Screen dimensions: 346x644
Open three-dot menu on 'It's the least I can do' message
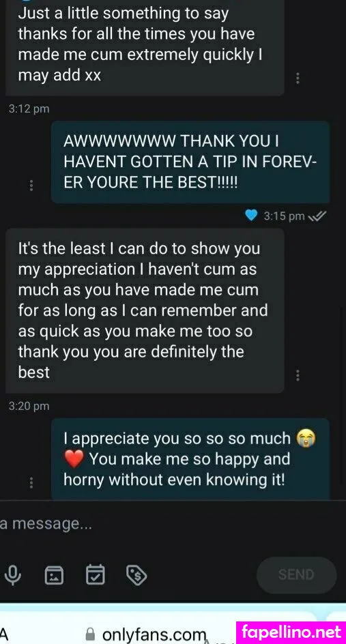[298, 375]
